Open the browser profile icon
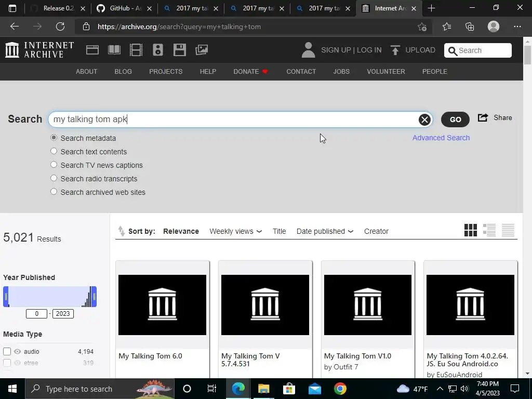This screenshot has width=532, height=399. 494,26
